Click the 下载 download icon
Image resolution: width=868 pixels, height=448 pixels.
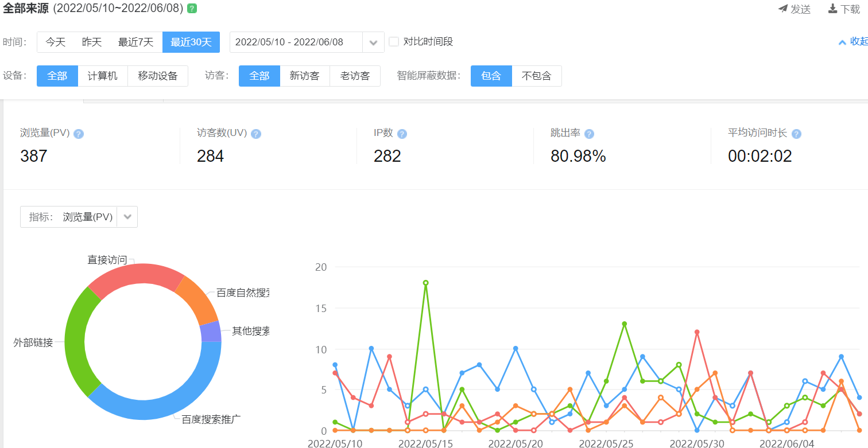832,9
